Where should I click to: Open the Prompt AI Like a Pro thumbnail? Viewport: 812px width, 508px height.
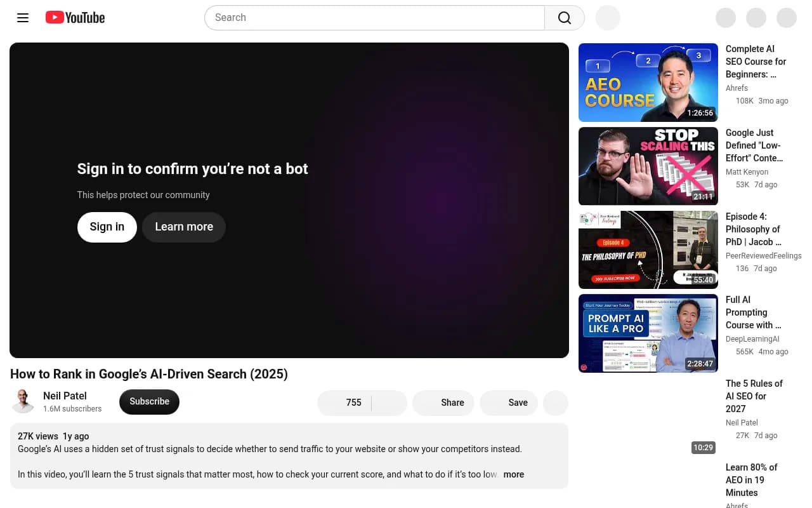tap(648, 333)
